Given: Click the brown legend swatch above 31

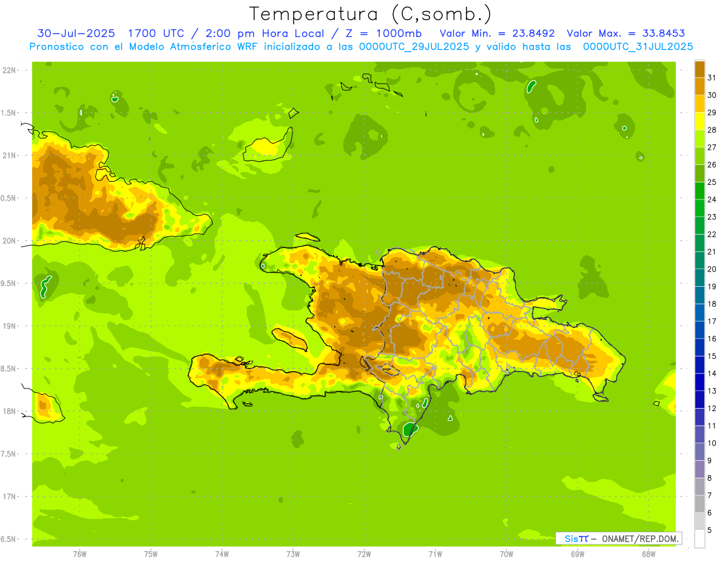Looking at the screenshot, I should click(x=699, y=69).
